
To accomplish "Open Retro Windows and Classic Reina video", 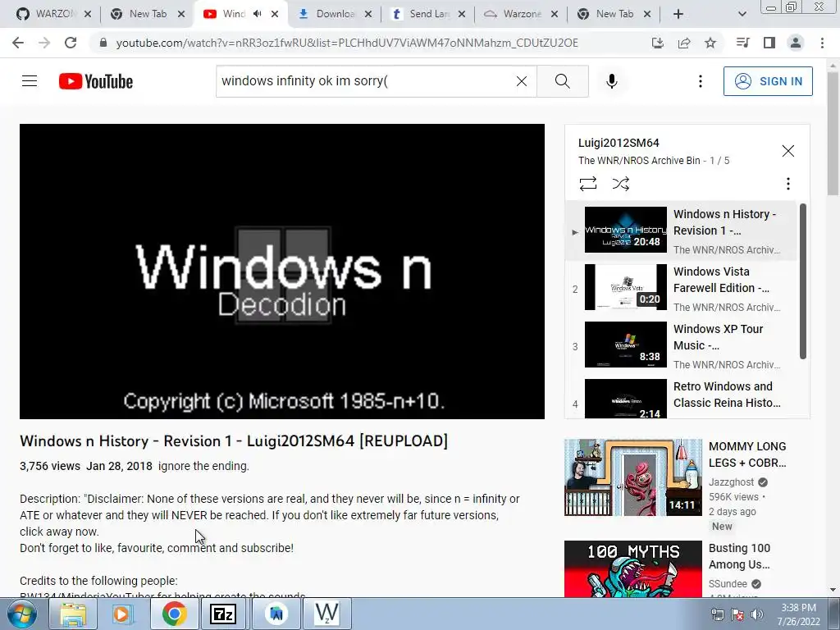I will tap(681, 398).
